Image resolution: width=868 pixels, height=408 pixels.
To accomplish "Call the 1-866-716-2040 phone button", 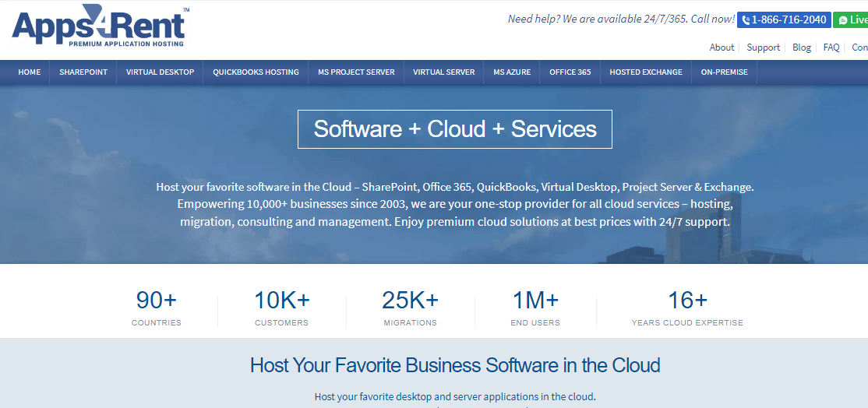I will coord(784,20).
